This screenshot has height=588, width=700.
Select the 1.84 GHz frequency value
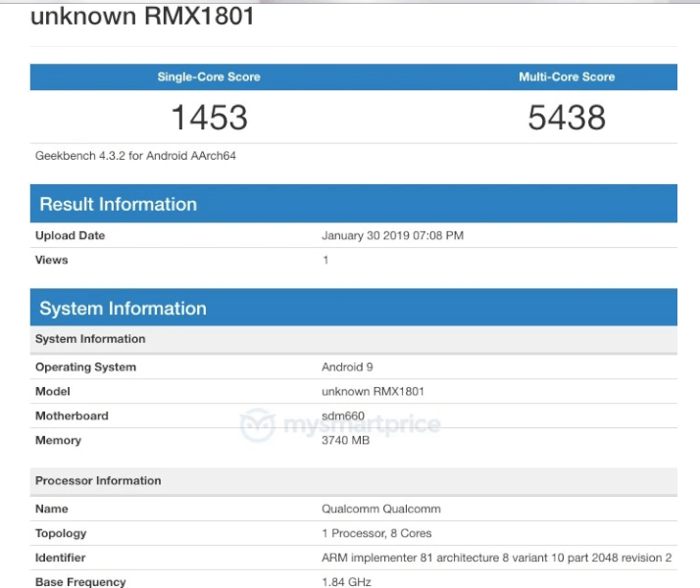point(346,582)
